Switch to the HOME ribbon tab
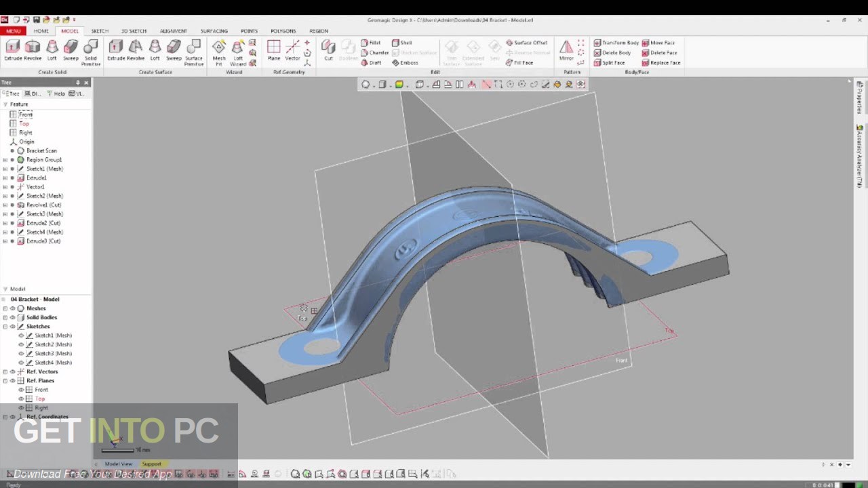868x488 pixels. click(41, 31)
